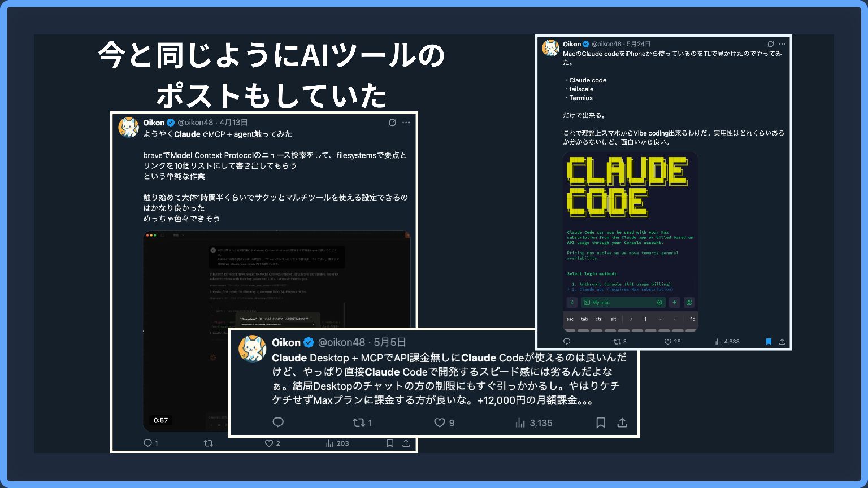Bookmark the 4月13日 post
Screen dimensions: 868x488
[390, 443]
